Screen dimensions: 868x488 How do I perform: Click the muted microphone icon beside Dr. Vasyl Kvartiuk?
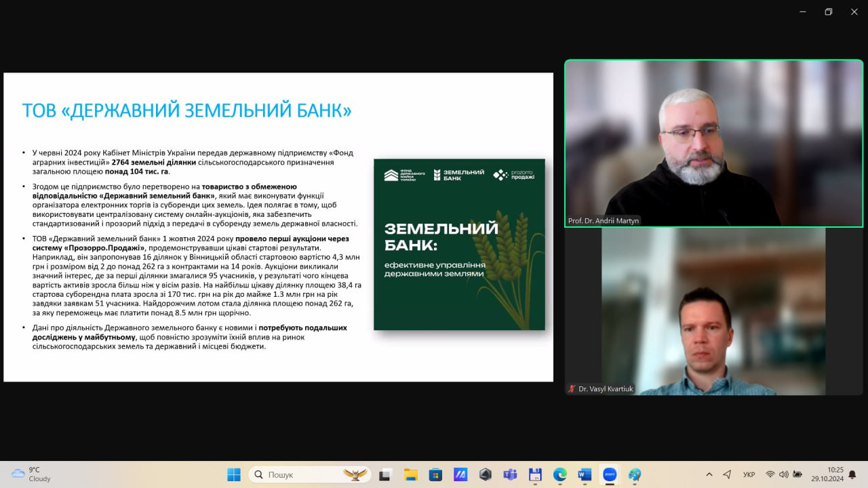click(x=572, y=389)
